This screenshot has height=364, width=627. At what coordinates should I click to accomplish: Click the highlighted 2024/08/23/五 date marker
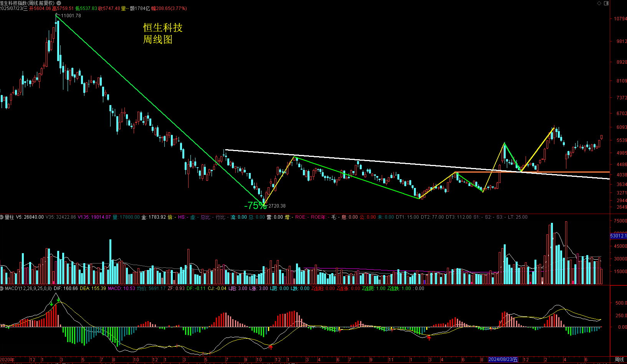pyautogui.click(x=503, y=359)
